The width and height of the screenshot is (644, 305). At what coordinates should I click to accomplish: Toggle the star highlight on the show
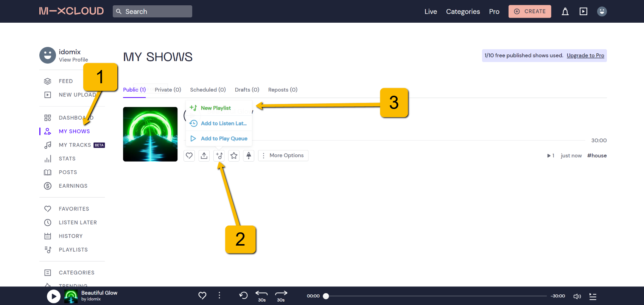[x=234, y=156]
